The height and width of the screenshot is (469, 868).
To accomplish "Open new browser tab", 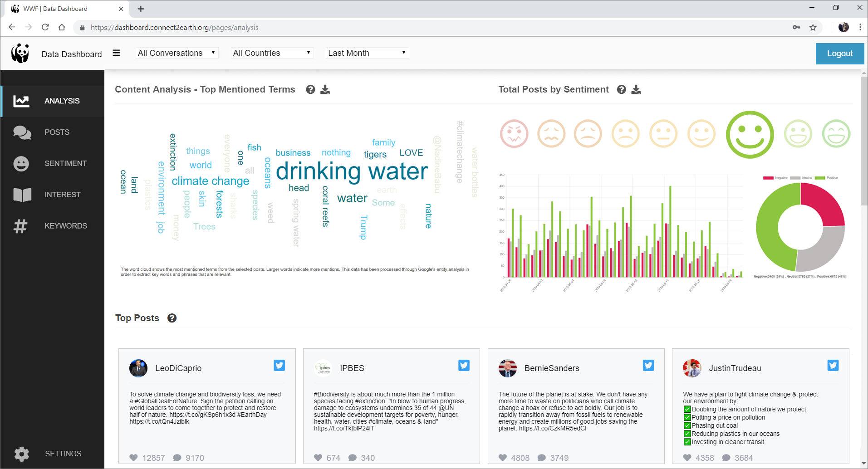I will pyautogui.click(x=141, y=9).
